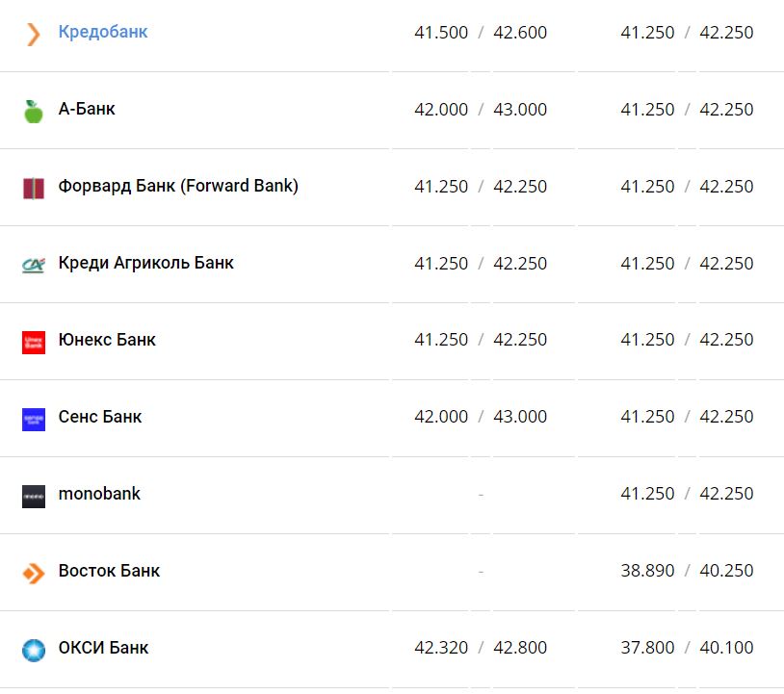Click the Креди Агриколь Банк logo

pyautogui.click(x=34, y=265)
